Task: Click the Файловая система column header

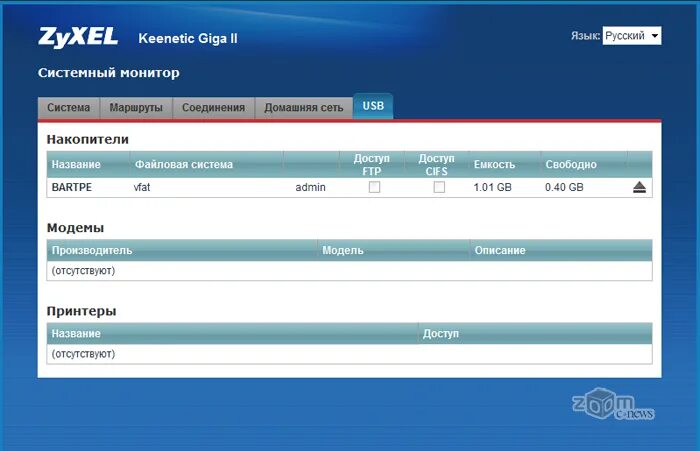Action: (183, 164)
